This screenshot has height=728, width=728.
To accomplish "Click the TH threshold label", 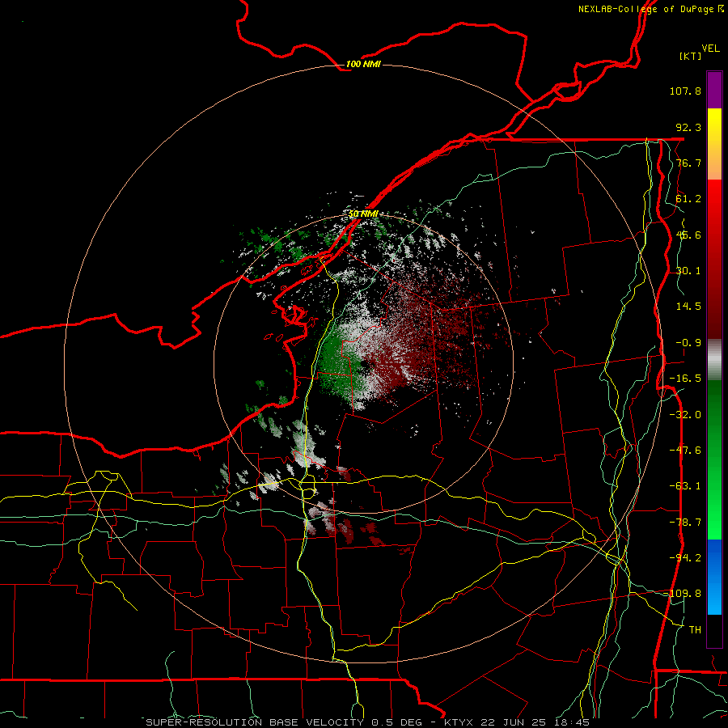I will 695,630.
